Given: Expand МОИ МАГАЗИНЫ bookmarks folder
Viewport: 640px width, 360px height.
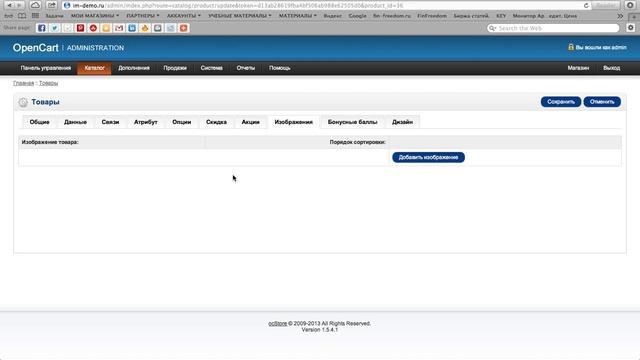Looking at the screenshot, I should point(95,16).
